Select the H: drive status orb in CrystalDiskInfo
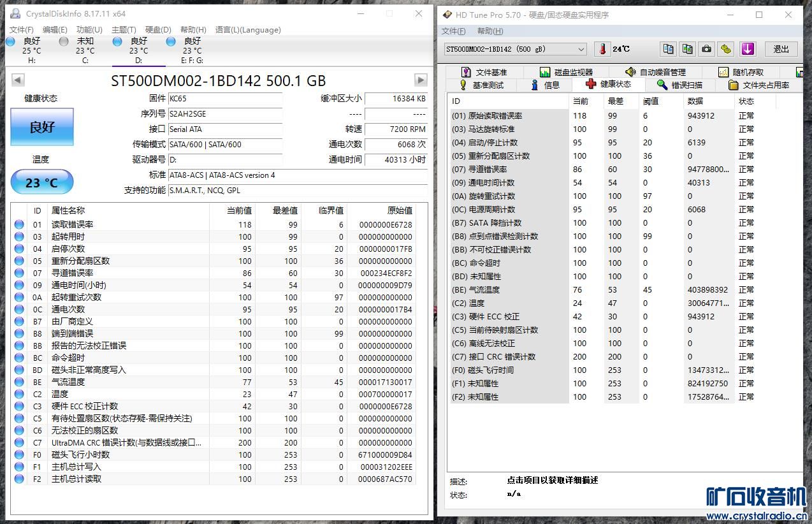The width and height of the screenshot is (812, 524). pos(10,41)
